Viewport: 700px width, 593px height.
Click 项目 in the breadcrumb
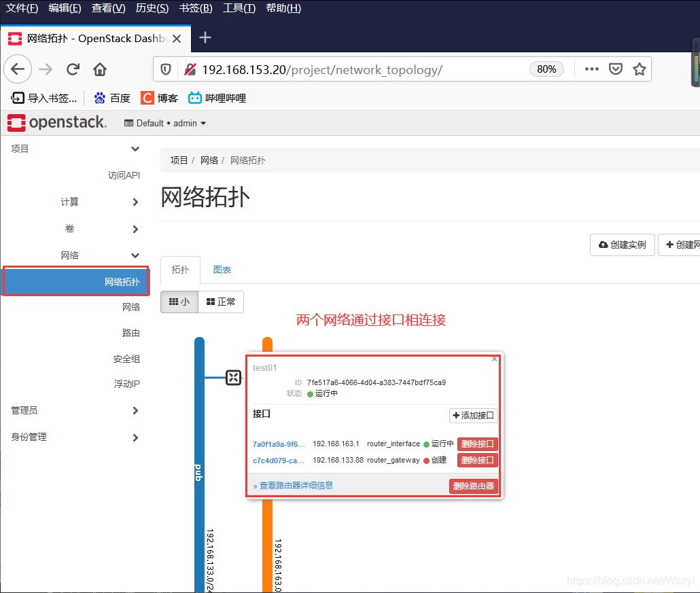point(179,160)
